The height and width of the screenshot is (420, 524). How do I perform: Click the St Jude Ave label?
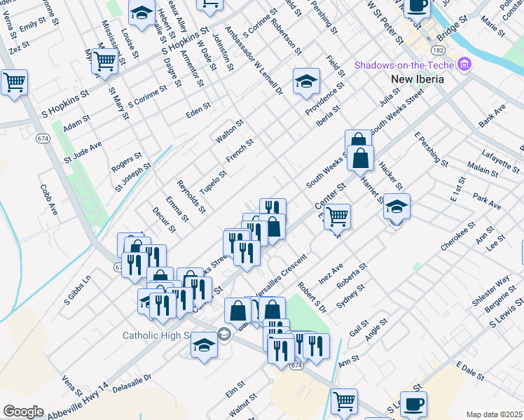click(x=83, y=152)
